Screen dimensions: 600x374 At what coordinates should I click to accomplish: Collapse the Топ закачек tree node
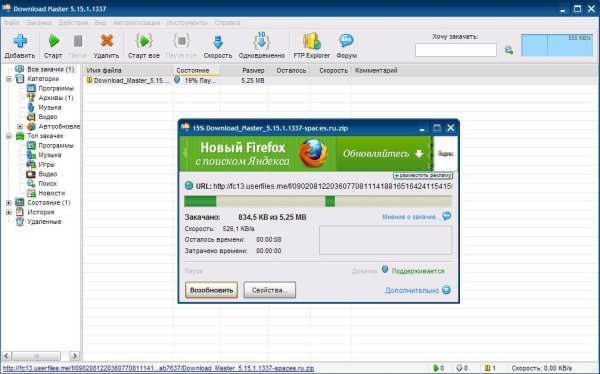click(x=8, y=136)
